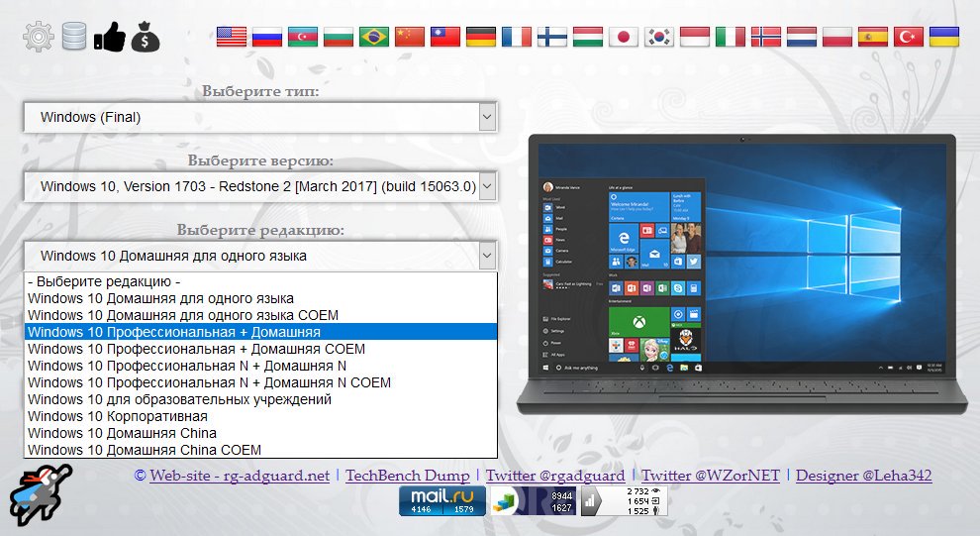980x536 pixels.
Task: Switch language with the Italian flag
Action: pos(730,37)
